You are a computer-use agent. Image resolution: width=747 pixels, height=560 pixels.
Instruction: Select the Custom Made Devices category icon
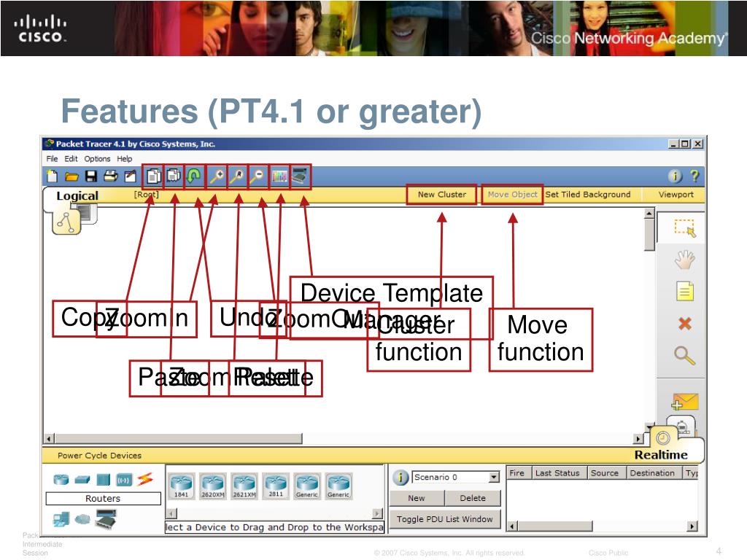pos(106,519)
